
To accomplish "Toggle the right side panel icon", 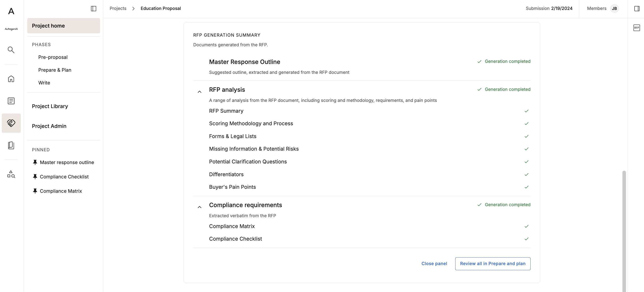I will point(637,9).
